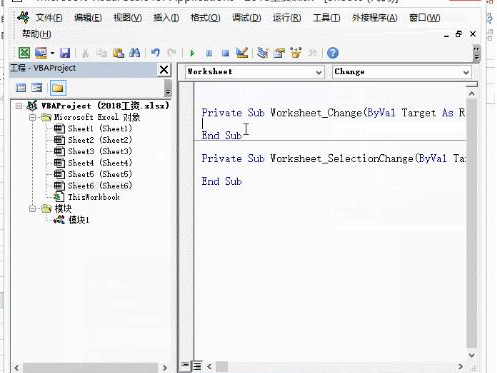497x373 pixels.
Task: Open the 文件(F) menu
Action: click(49, 17)
